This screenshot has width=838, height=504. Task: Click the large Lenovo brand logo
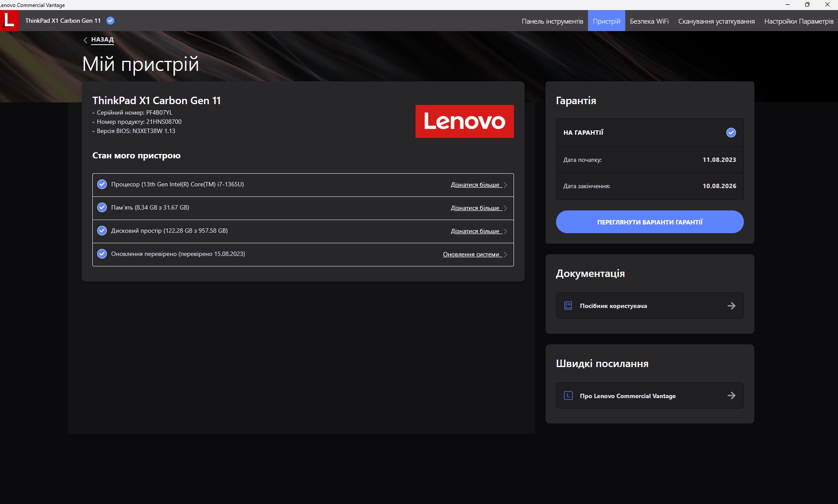click(464, 121)
